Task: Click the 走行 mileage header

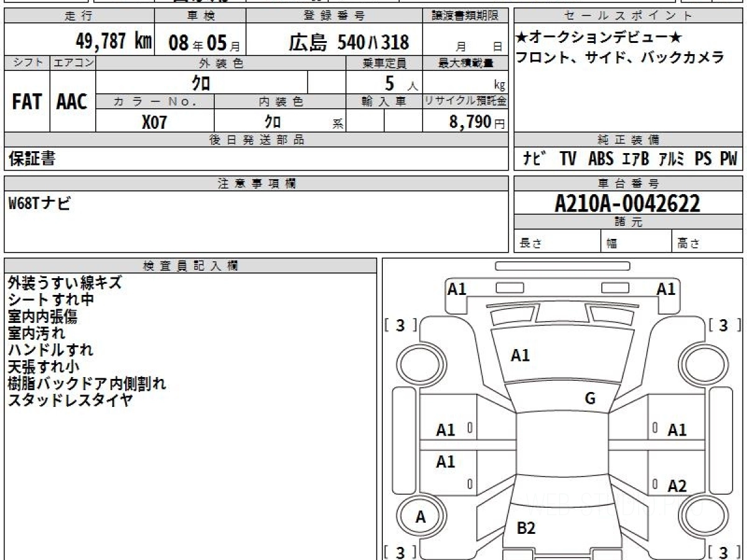Action: (x=78, y=16)
